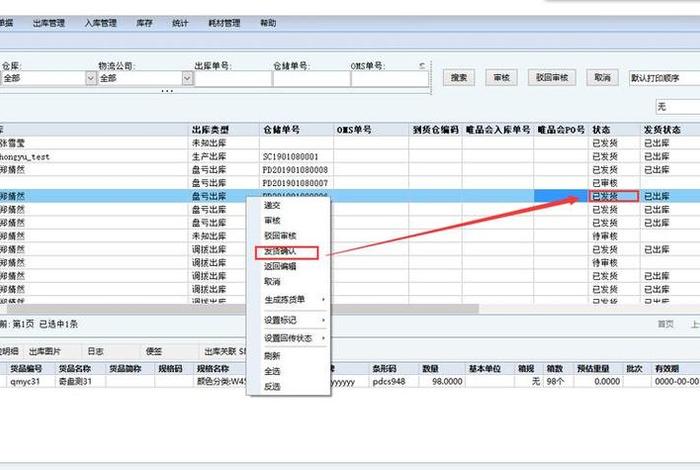Select 刷新 in the context menu
700x470 pixels.
[x=272, y=355]
